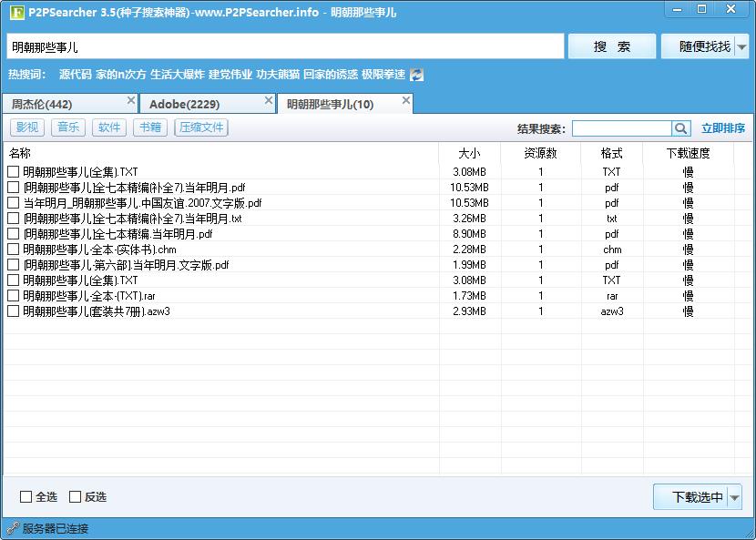Check the 全七本精编.当年明月.pdf 8.90MB row
The height and width of the screenshot is (540, 756).
click(14, 234)
